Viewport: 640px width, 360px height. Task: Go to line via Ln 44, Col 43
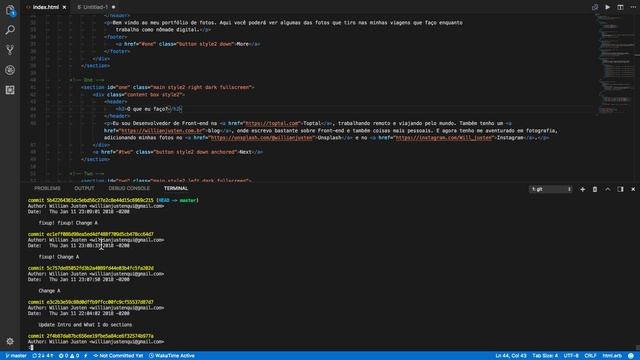click(511, 356)
